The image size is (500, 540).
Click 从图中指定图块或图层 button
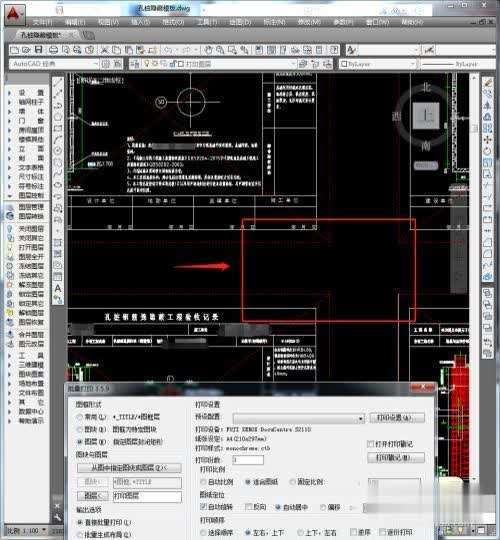(129, 468)
